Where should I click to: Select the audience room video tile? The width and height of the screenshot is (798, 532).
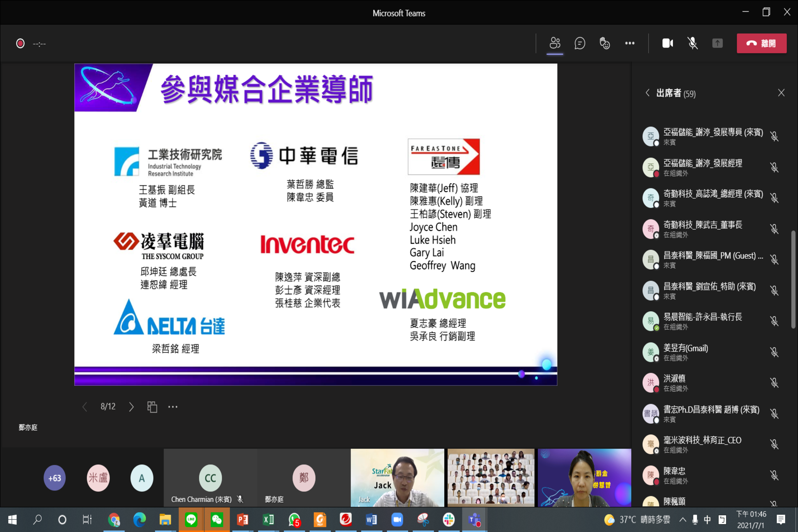(x=491, y=478)
